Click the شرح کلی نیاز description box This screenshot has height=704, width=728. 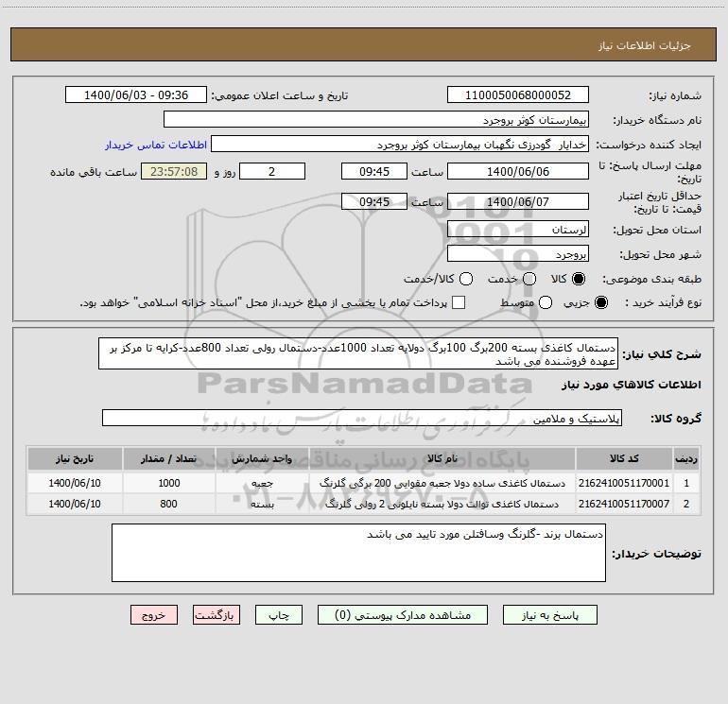(358, 354)
